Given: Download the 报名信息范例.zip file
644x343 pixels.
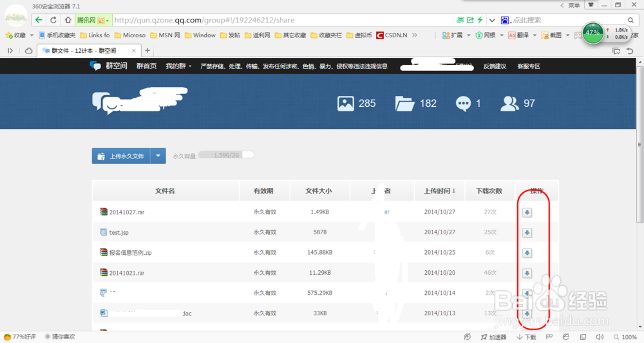Looking at the screenshot, I should 527,253.
